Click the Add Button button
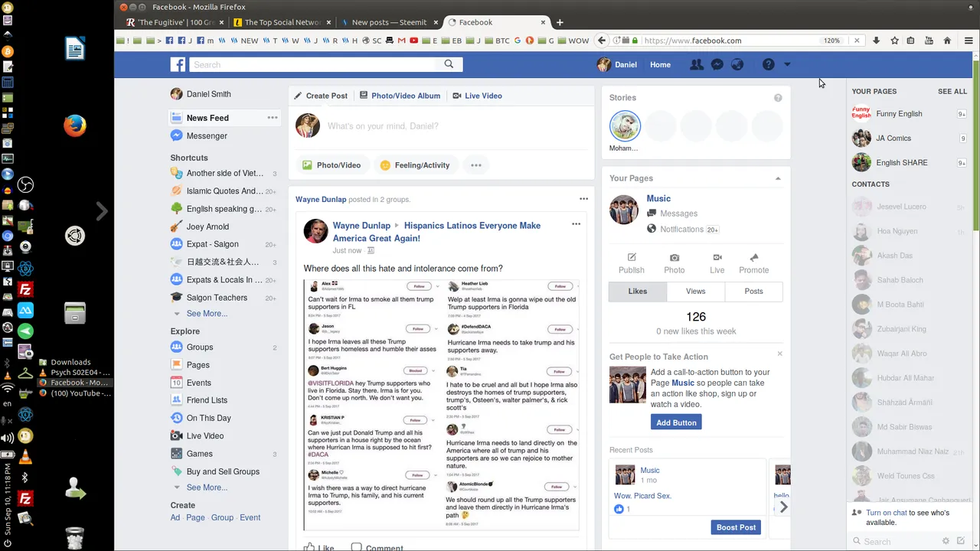The width and height of the screenshot is (980, 551). [x=676, y=422]
